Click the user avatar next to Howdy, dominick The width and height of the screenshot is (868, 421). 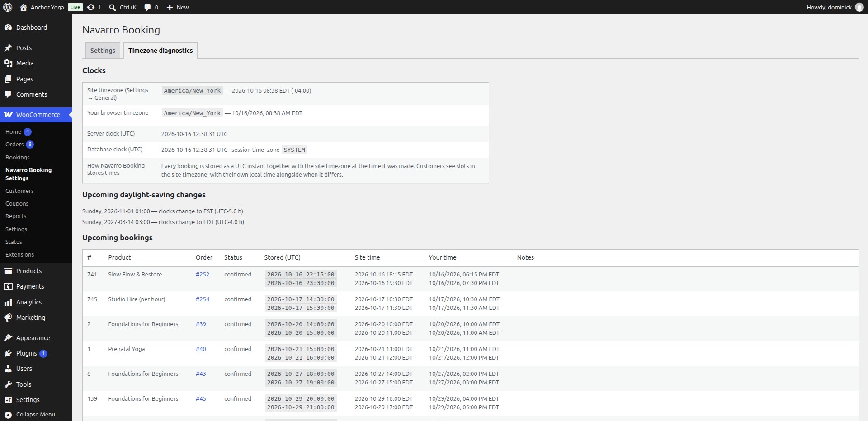(x=859, y=7)
